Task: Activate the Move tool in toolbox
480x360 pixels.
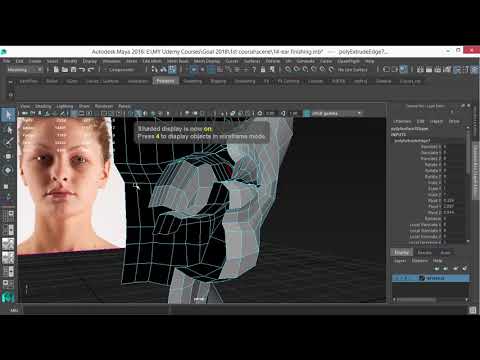Action: point(8,156)
